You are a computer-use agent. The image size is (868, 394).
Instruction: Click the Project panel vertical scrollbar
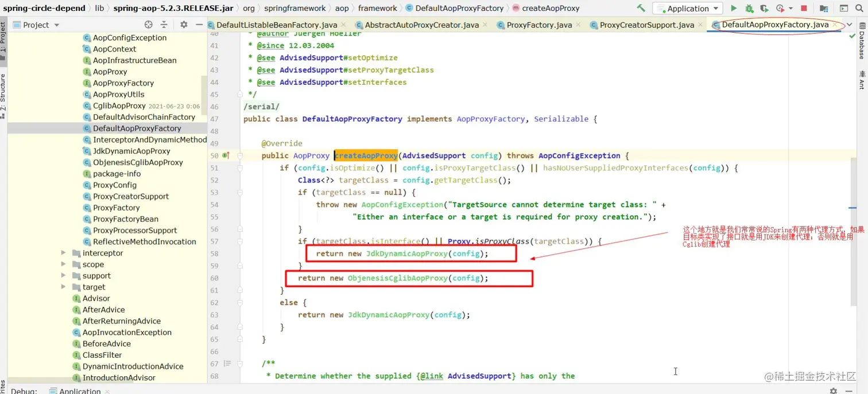pyautogui.click(x=204, y=95)
